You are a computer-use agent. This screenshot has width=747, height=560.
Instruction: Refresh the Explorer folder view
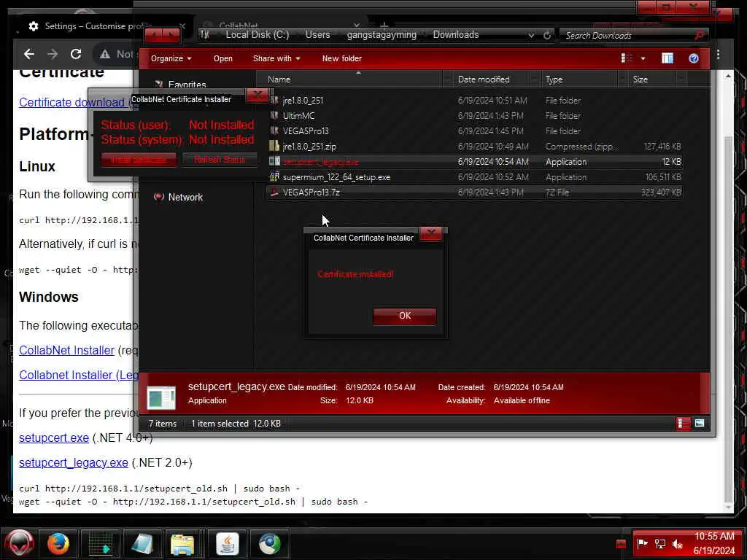(x=547, y=35)
